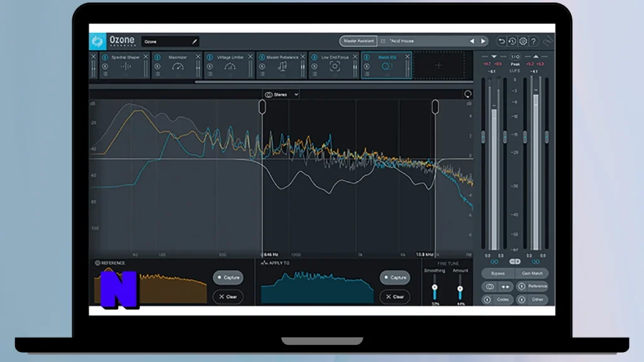This screenshot has width=644, height=362.
Task: Clear the Reference spectrum
Action: (228, 297)
